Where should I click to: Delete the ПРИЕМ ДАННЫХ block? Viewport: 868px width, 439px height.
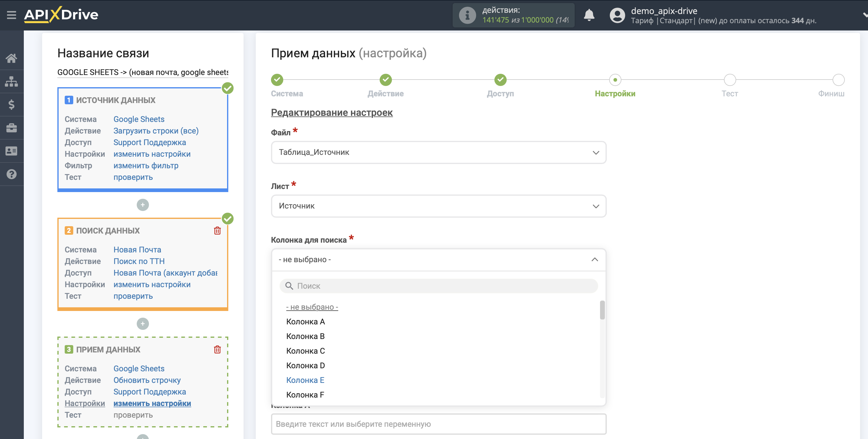point(217,349)
